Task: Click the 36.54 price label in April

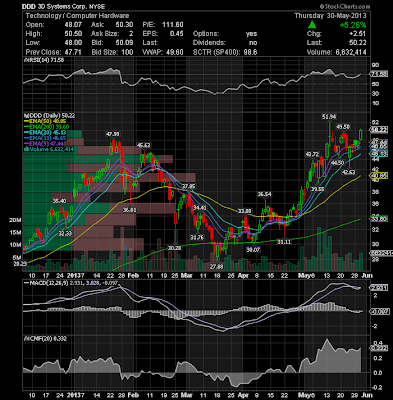Action: tap(264, 194)
